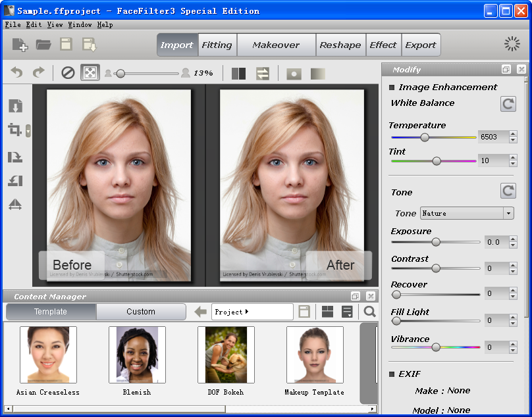Click the Undo arrow in the toolbar

[x=18, y=73]
